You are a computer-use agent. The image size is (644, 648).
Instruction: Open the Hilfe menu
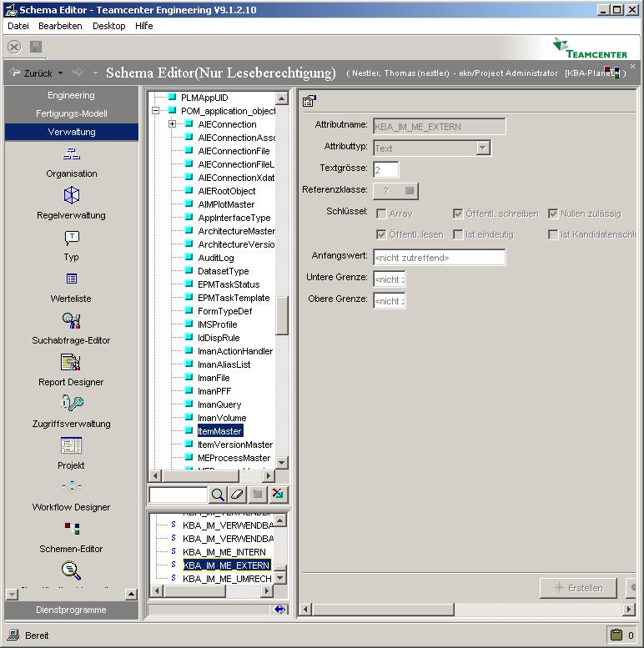click(x=143, y=26)
